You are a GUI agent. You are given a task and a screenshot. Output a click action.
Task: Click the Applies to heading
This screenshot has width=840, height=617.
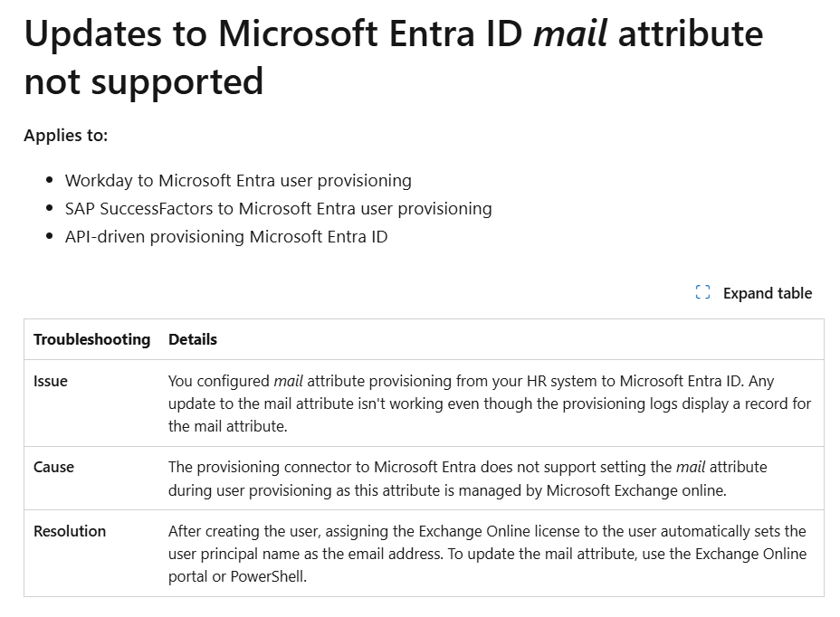tap(66, 134)
